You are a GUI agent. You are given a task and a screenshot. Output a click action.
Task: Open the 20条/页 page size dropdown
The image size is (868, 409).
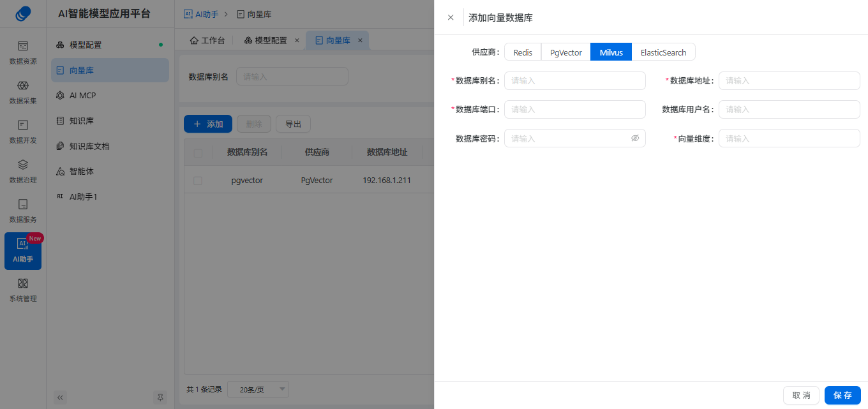tap(258, 389)
